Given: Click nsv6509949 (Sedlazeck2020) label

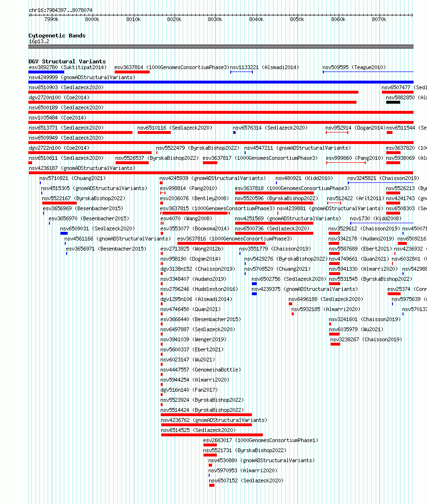Looking at the screenshot, I should coord(66,138).
